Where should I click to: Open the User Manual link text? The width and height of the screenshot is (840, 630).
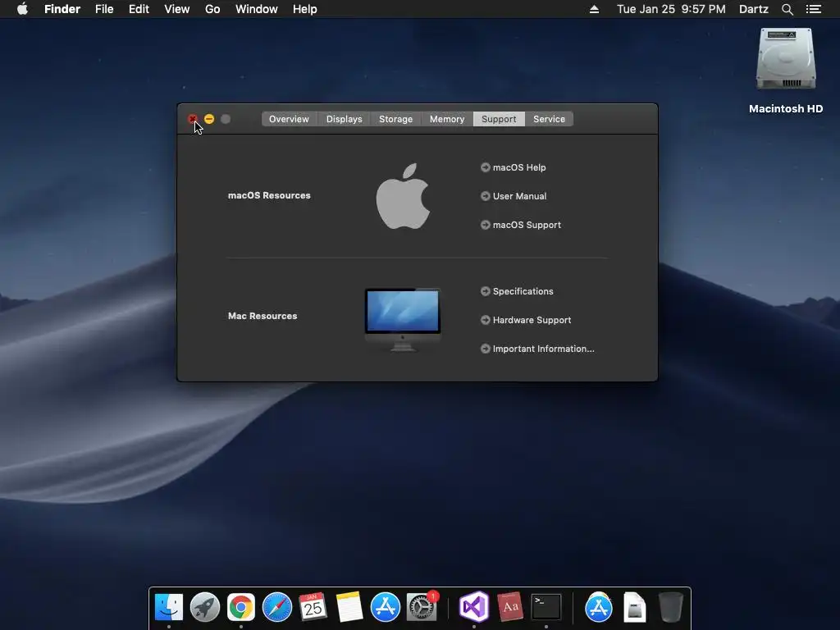coord(519,196)
